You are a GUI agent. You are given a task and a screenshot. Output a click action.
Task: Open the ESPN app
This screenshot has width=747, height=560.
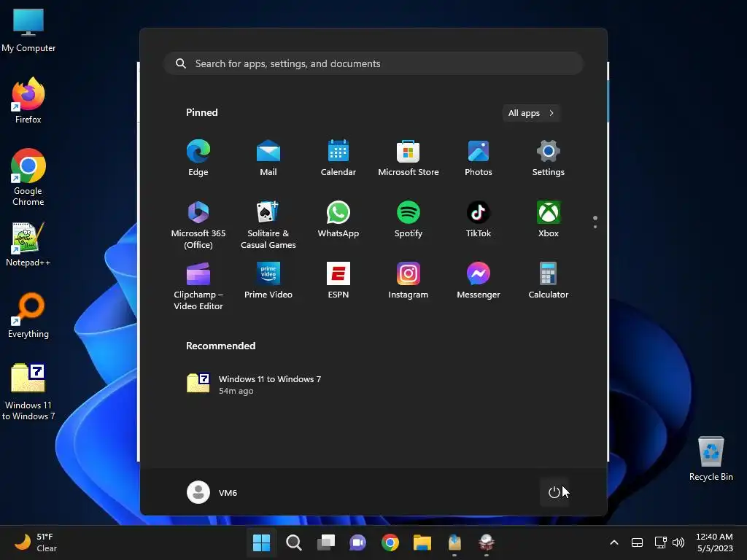coord(338,281)
